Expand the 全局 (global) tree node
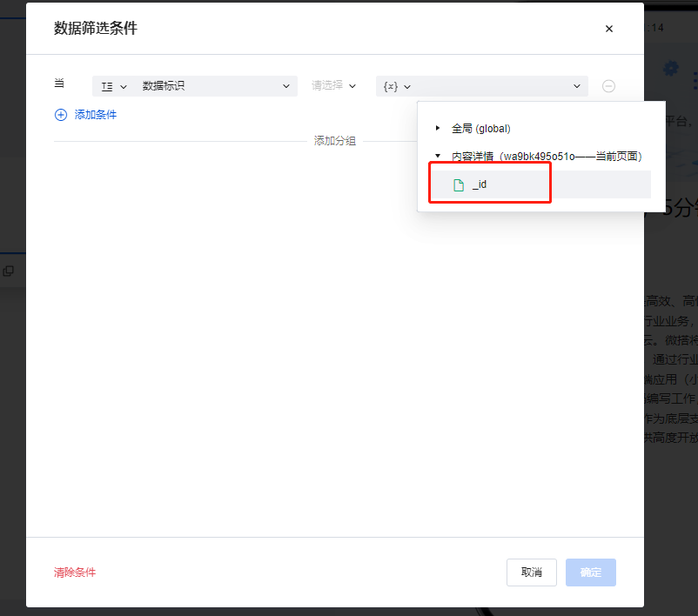Image resolution: width=698 pixels, height=616 pixels. point(438,128)
